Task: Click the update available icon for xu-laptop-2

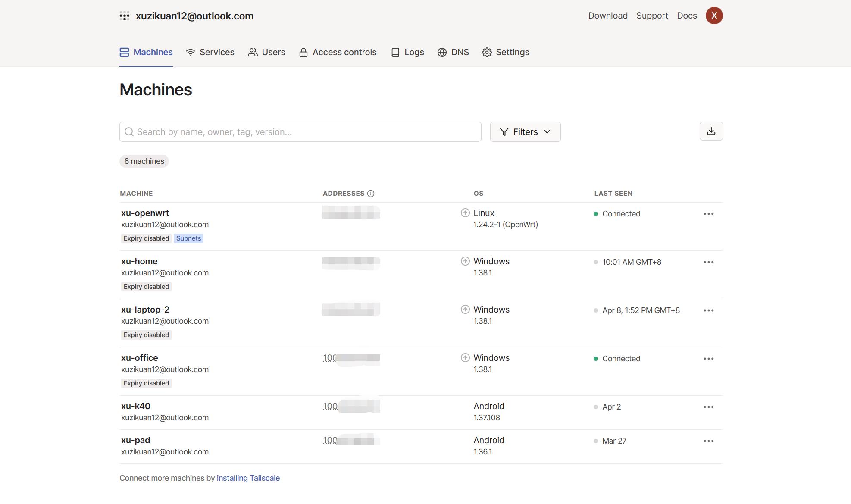Action: (465, 309)
